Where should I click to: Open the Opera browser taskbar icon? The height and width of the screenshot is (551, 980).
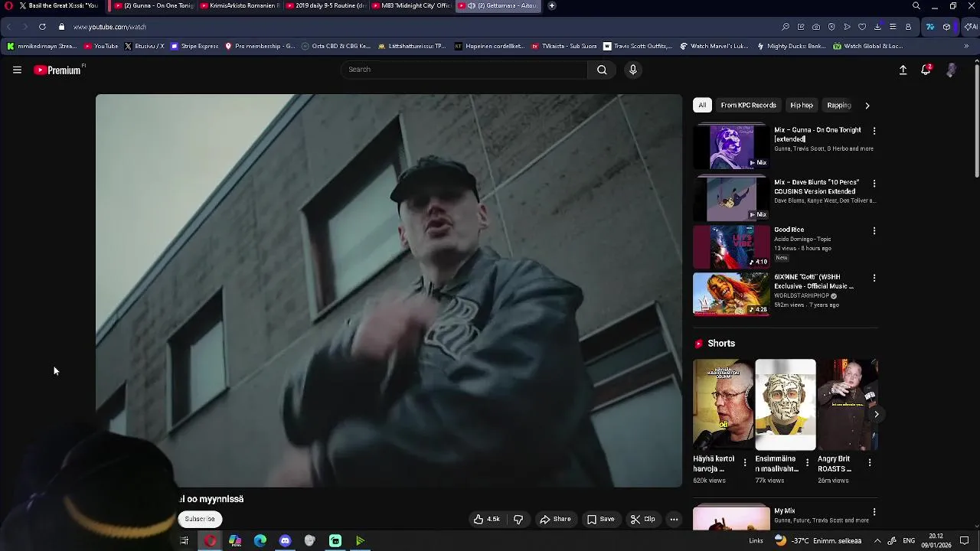click(x=210, y=540)
